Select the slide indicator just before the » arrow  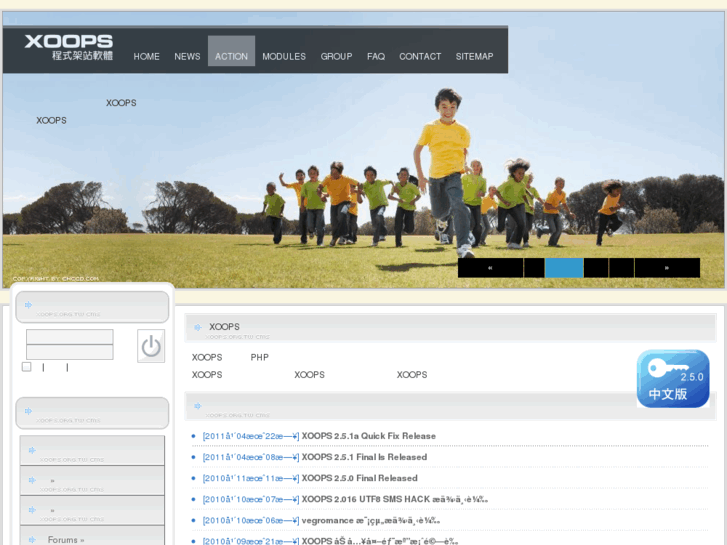[622, 268]
